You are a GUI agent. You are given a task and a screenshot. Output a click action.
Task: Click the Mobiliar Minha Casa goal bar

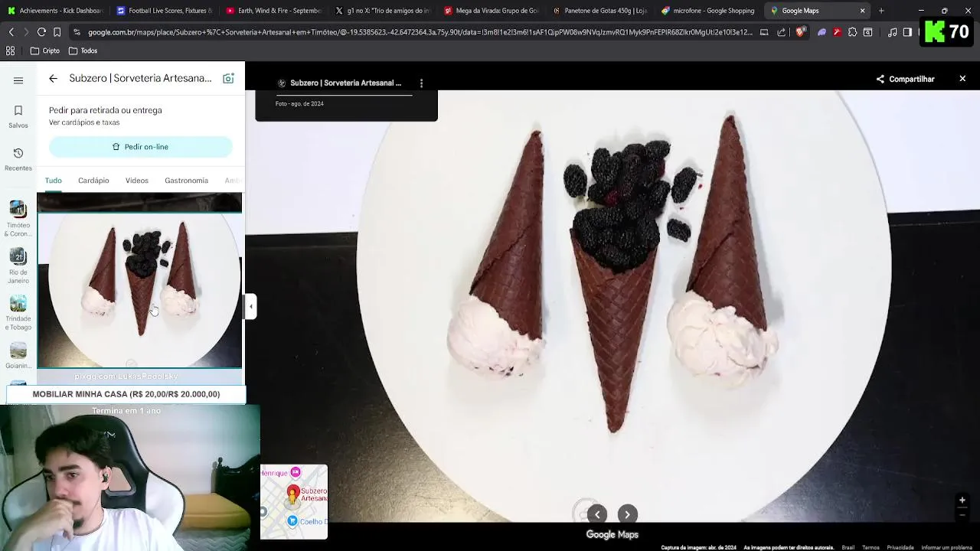[x=126, y=394]
